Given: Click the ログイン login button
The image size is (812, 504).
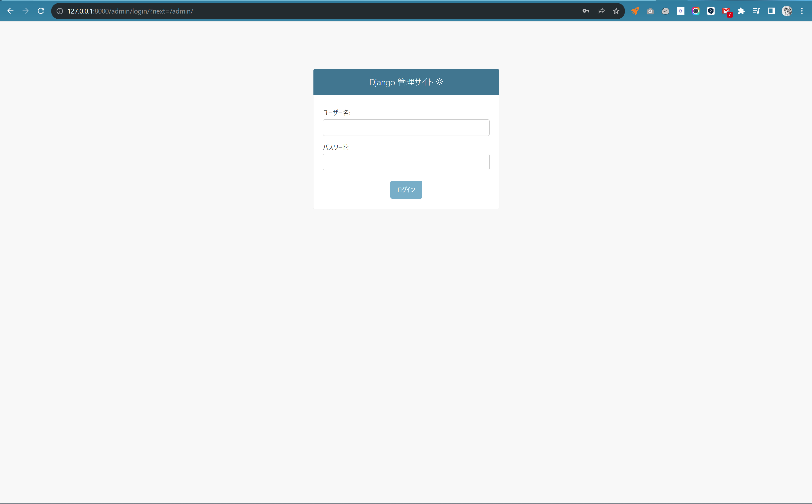Looking at the screenshot, I should (x=406, y=189).
